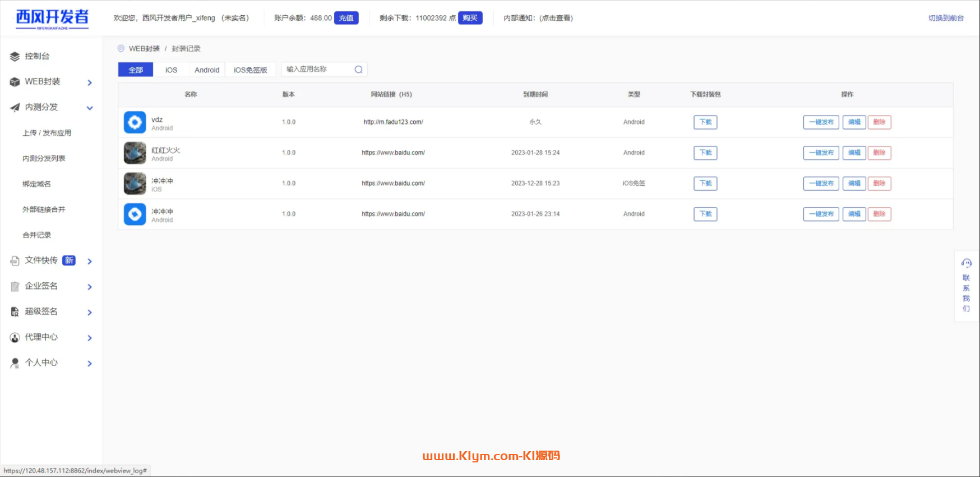Open the 联系我们 headset support icon

coord(967,263)
